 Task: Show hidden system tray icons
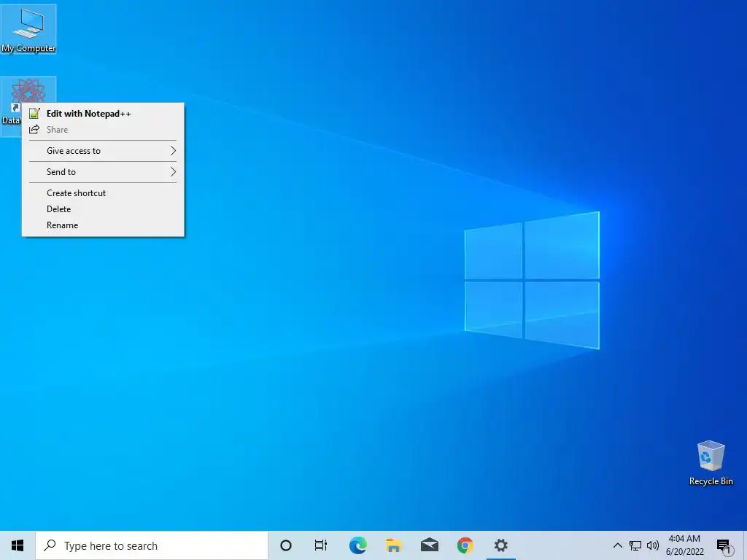(x=617, y=545)
